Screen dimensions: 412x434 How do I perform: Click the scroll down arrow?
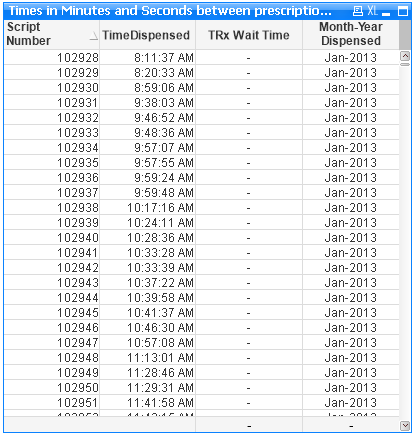tap(405, 425)
